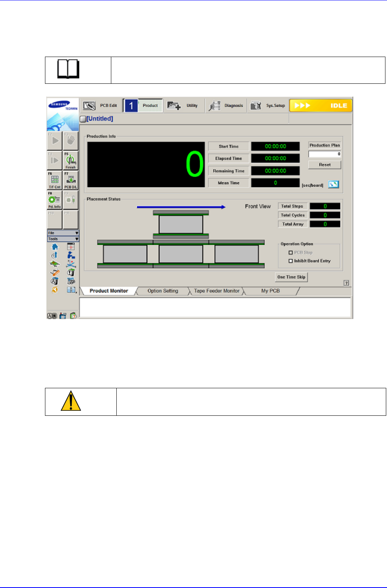This screenshot has width=387, height=588.
Task: Click the F5 Finish button
Action: [x=71, y=160]
